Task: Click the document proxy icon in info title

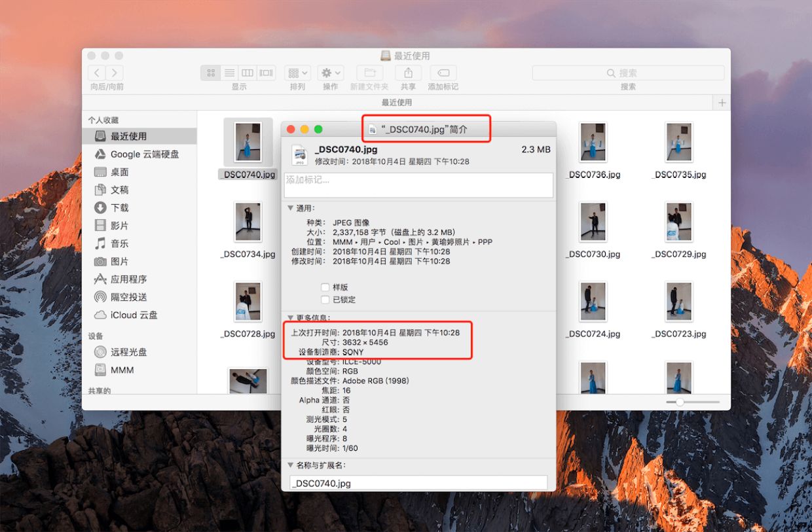Action: (x=372, y=130)
